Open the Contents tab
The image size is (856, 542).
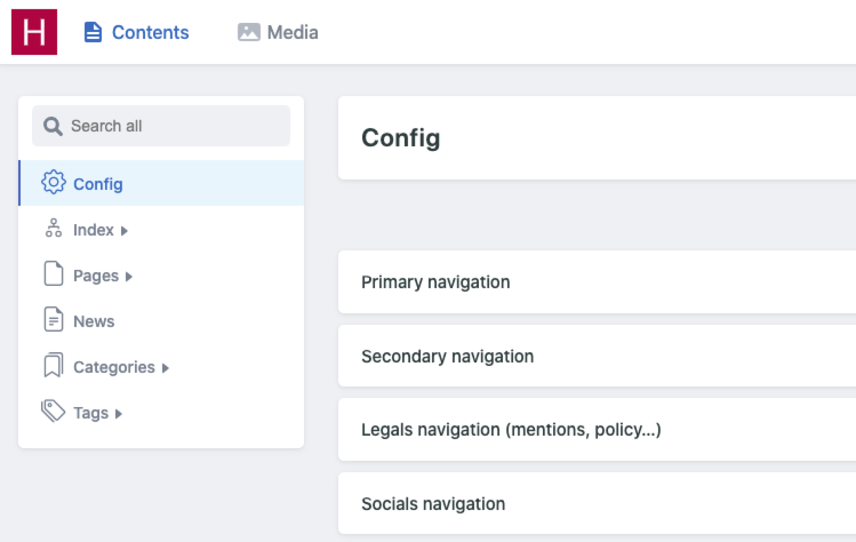(x=150, y=32)
